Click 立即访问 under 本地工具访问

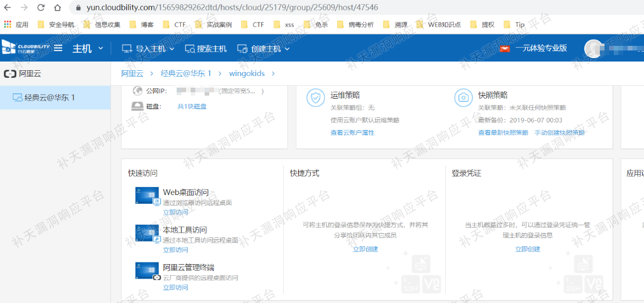176,250
